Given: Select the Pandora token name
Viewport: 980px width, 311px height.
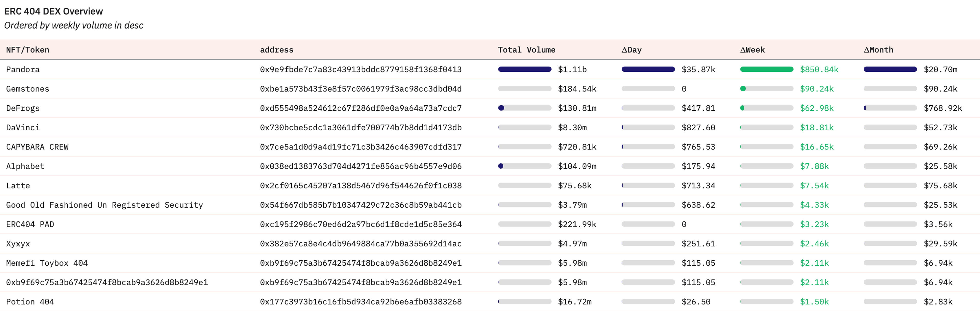Looking at the screenshot, I should point(23,69).
